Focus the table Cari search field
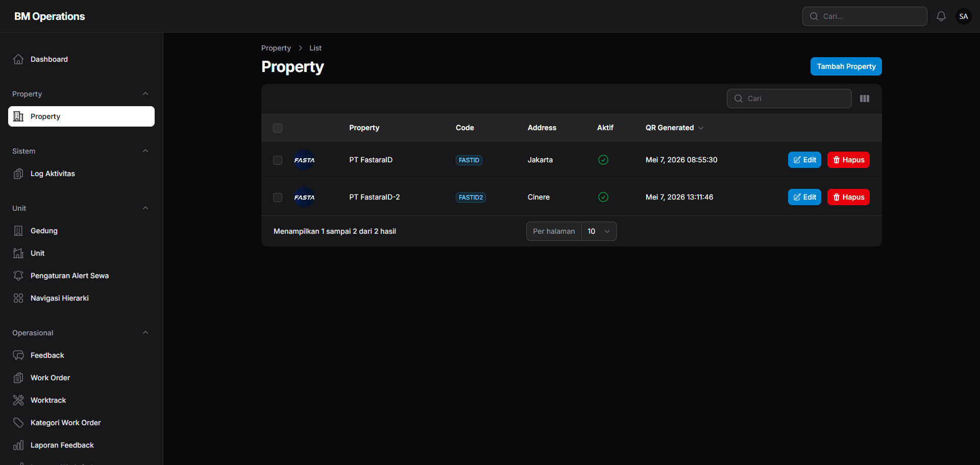The width and height of the screenshot is (980, 465). [789, 99]
